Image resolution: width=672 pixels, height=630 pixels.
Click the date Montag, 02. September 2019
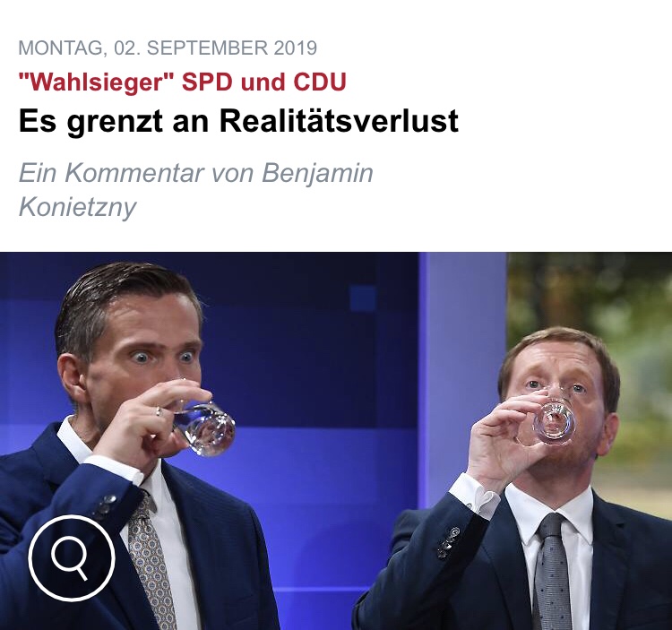pyautogui.click(x=168, y=47)
